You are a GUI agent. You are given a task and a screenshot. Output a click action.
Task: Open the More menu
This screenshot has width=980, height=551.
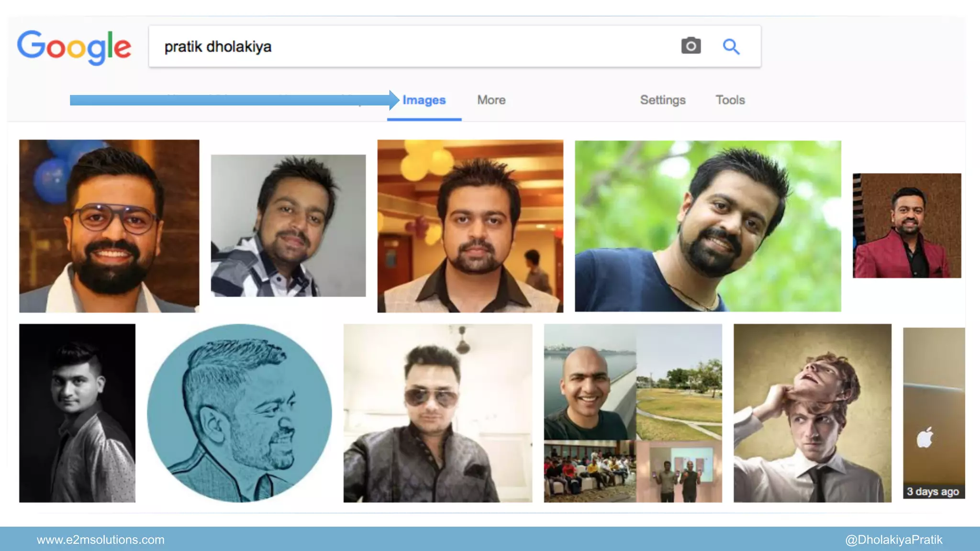(x=491, y=100)
